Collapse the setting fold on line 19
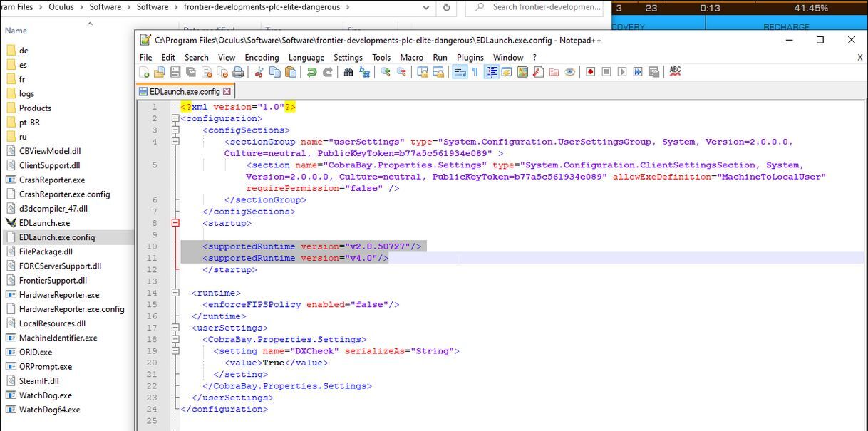This screenshot has height=431, width=868. pyautogui.click(x=175, y=351)
